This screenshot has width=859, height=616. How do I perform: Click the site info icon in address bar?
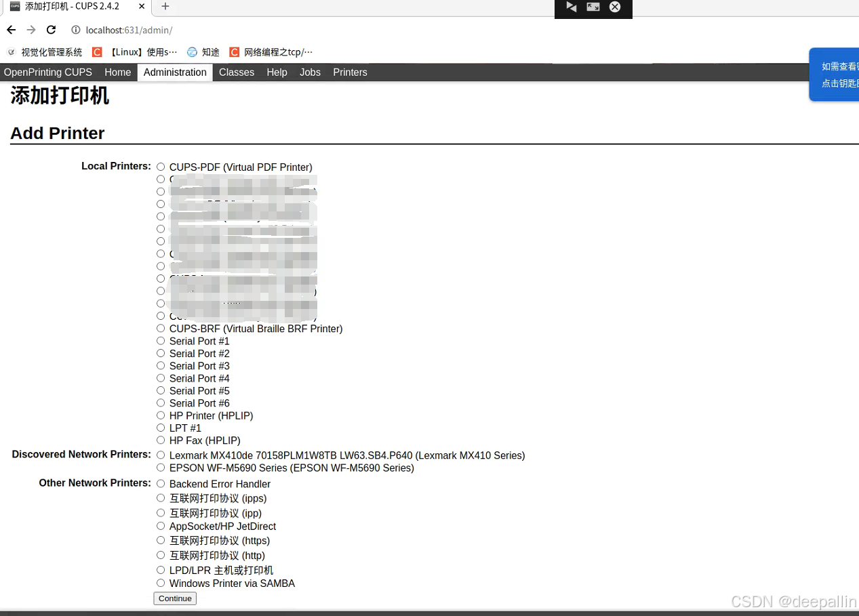pos(76,30)
